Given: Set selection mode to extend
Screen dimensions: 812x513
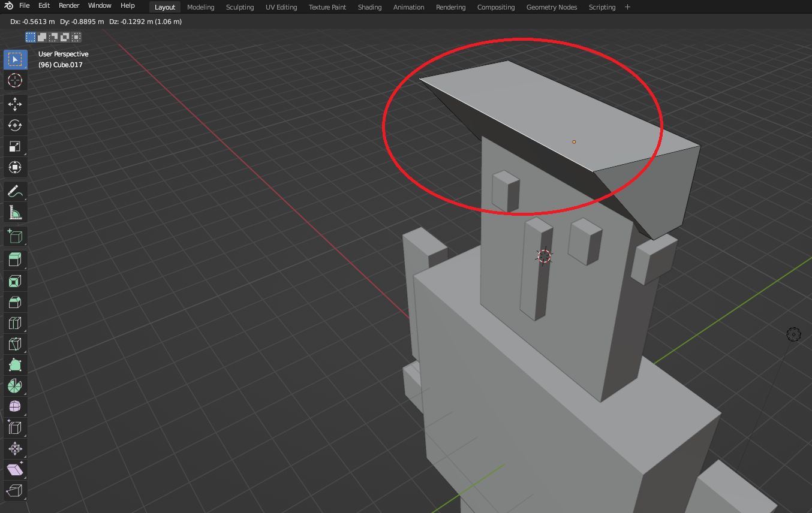Looking at the screenshot, I should [x=42, y=37].
